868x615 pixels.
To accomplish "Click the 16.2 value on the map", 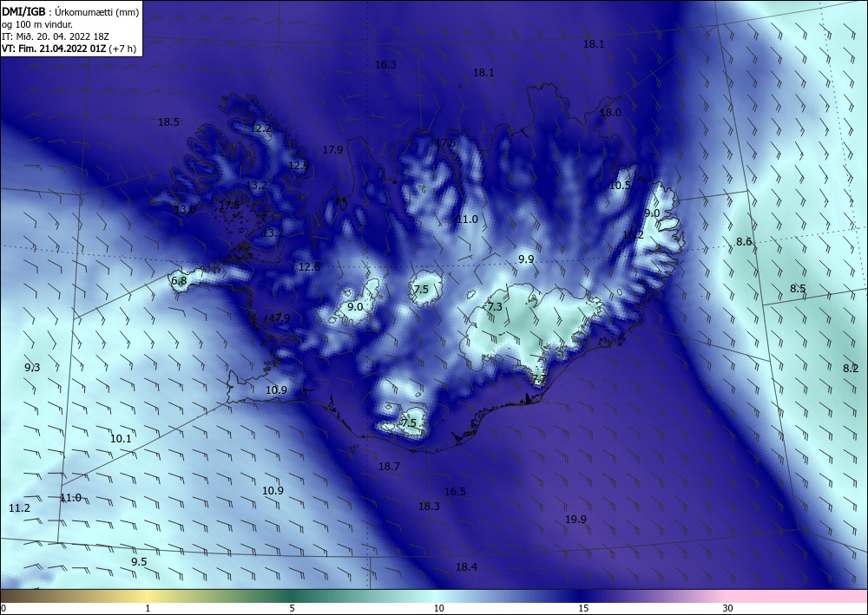I will (634, 234).
